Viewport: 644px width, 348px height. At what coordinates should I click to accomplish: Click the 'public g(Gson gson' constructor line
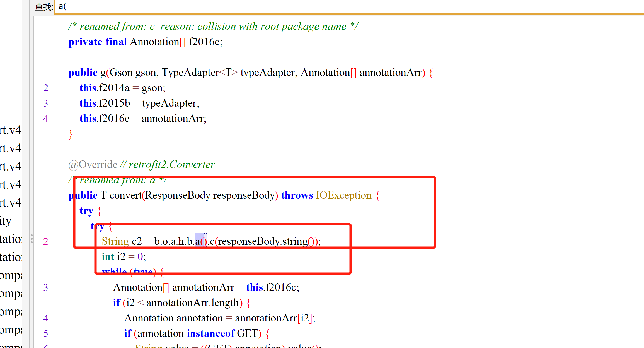[x=251, y=73]
